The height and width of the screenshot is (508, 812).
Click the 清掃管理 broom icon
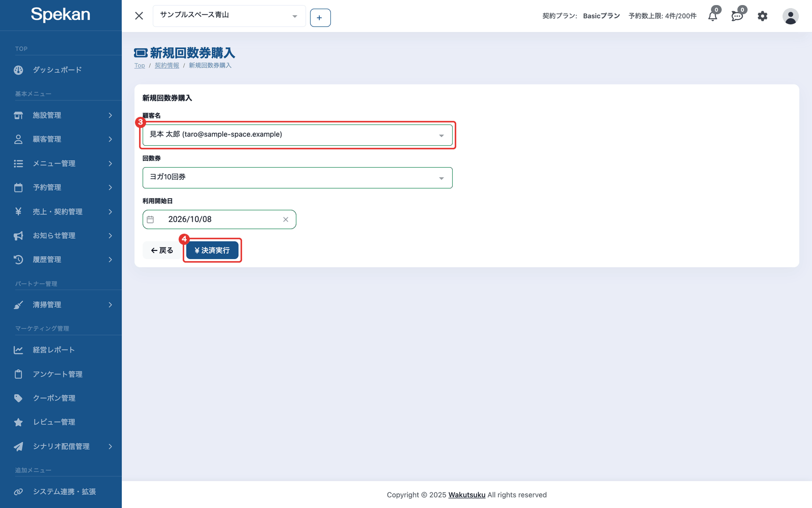pyautogui.click(x=18, y=305)
